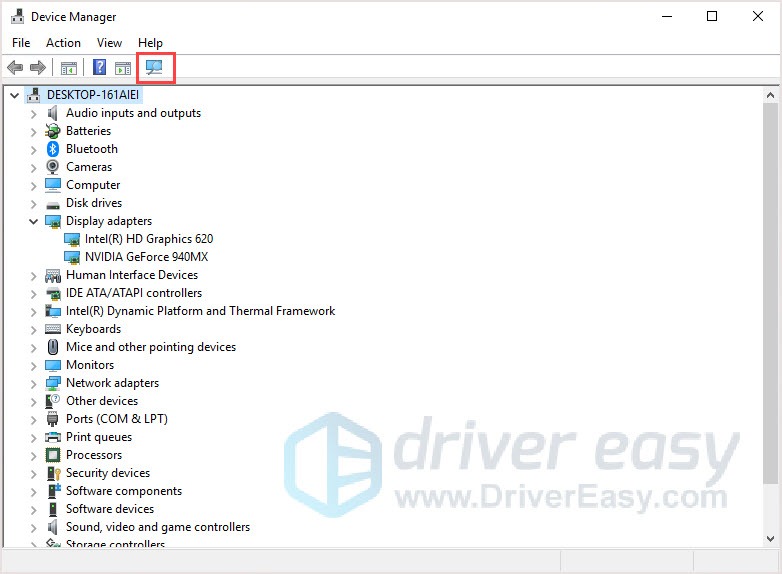Select the Ports (COM & LPT) label
Image resolution: width=782 pixels, height=574 pixels.
[x=117, y=419]
